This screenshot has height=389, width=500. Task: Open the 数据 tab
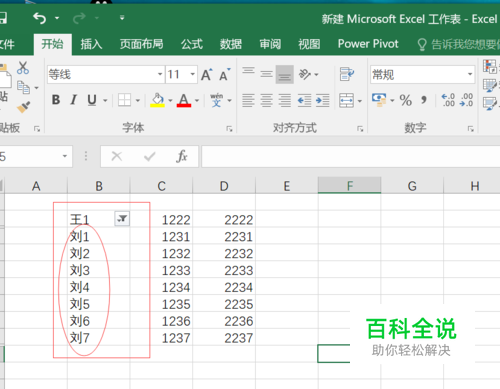[x=231, y=44]
